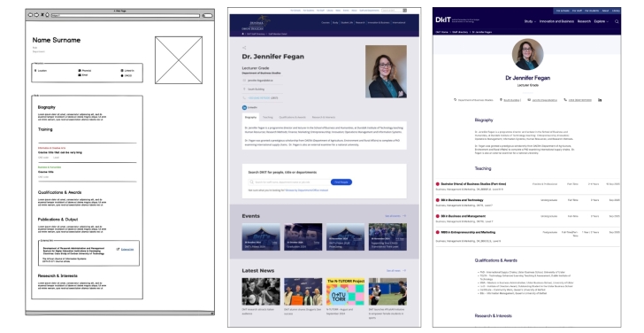644x333 pixels.
Task: Open the N-TUTORR Project news thumbnail
Action: tap(345, 291)
